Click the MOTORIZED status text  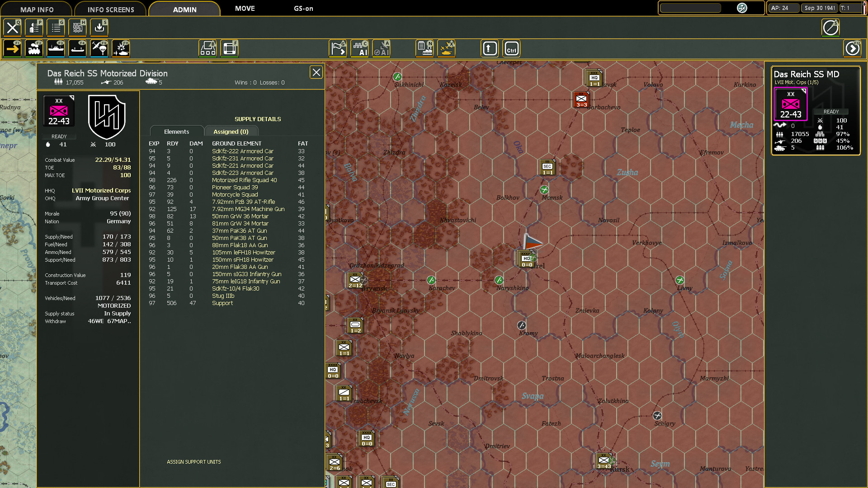coord(114,306)
